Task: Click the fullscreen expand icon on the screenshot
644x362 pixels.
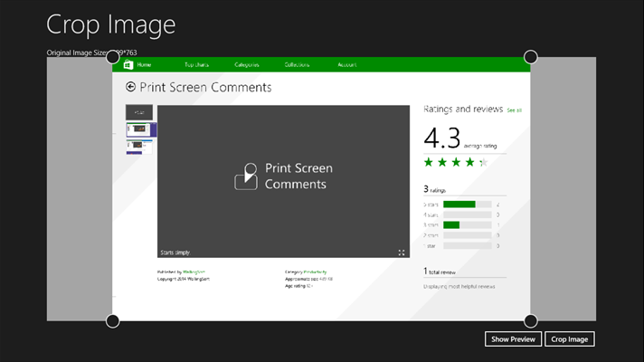Action: point(402,252)
